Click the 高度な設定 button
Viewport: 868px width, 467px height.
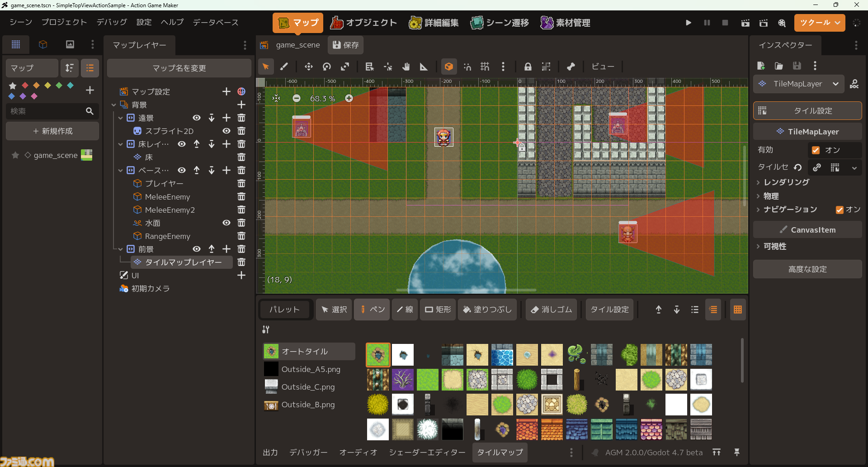point(807,269)
